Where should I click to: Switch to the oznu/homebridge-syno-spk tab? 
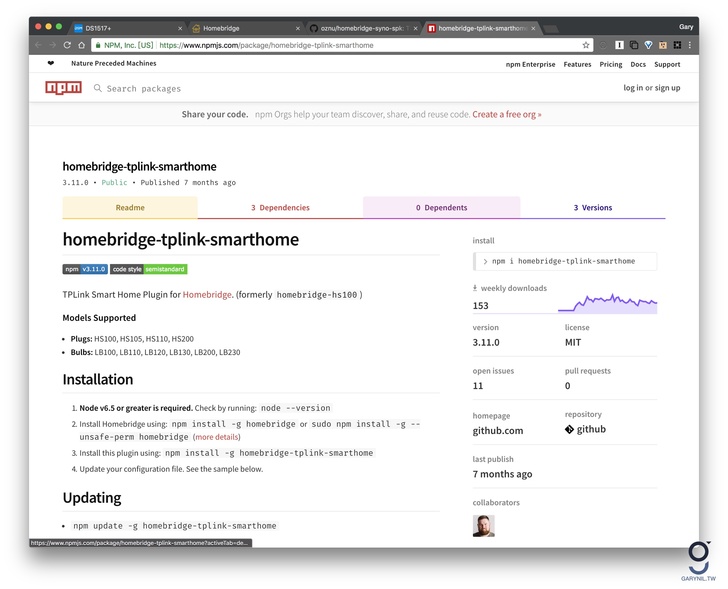[x=362, y=28]
